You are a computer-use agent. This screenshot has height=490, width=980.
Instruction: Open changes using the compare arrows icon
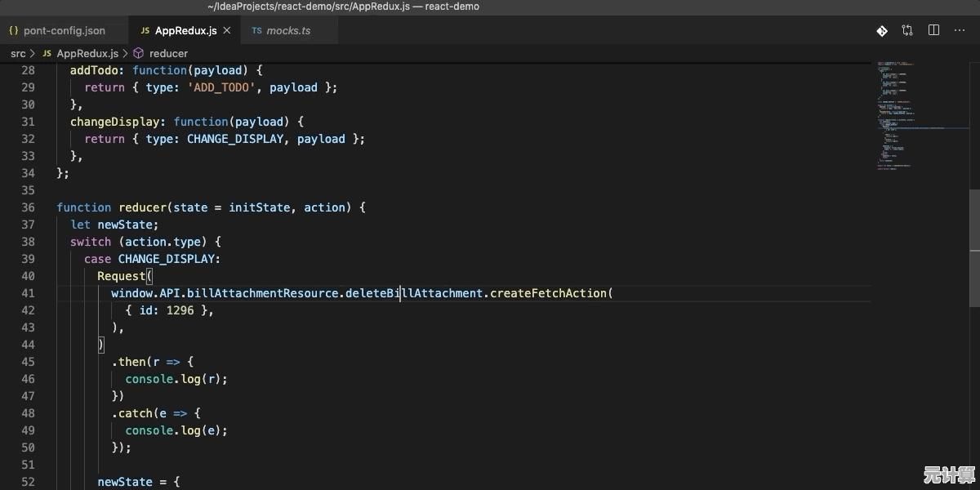coord(907,31)
